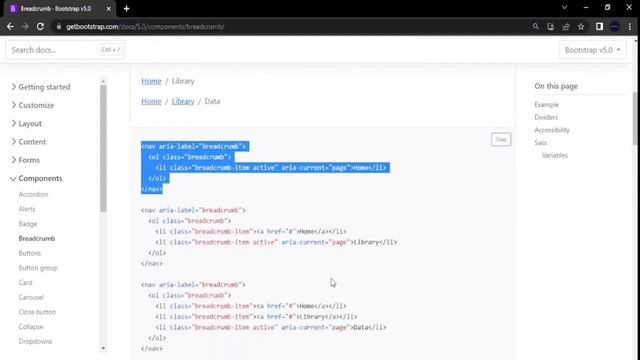Click the sidebar scrollbar down arrow
Screen dimensions: 640x360
tap(103, 348)
